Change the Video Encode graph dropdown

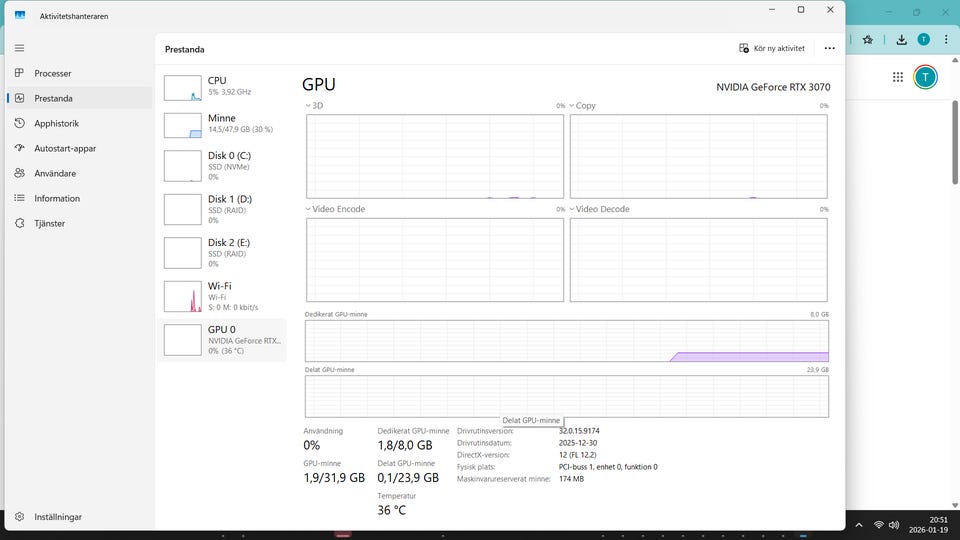pos(308,209)
